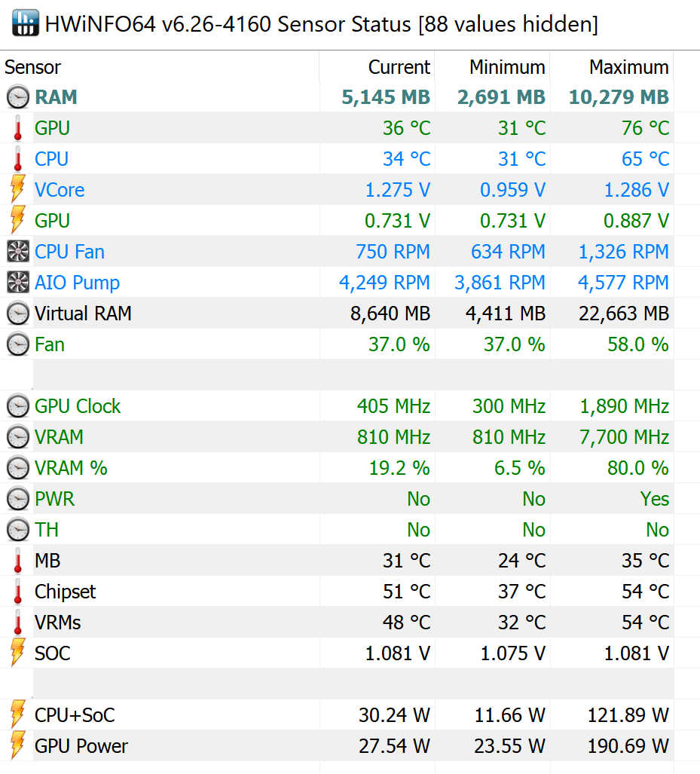
Task: Click current Chipset temperature 51 °C
Action: tap(407, 592)
